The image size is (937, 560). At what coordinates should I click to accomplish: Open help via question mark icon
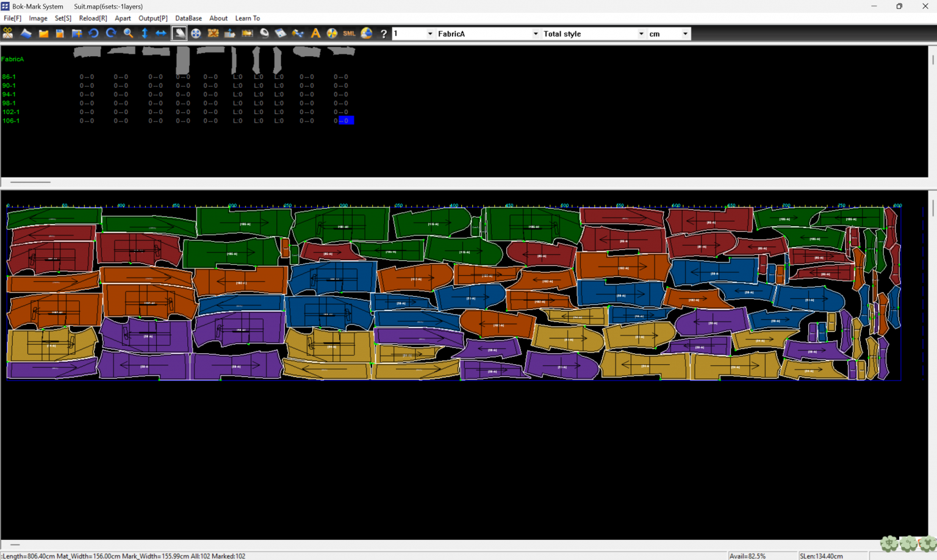(383, 34)
